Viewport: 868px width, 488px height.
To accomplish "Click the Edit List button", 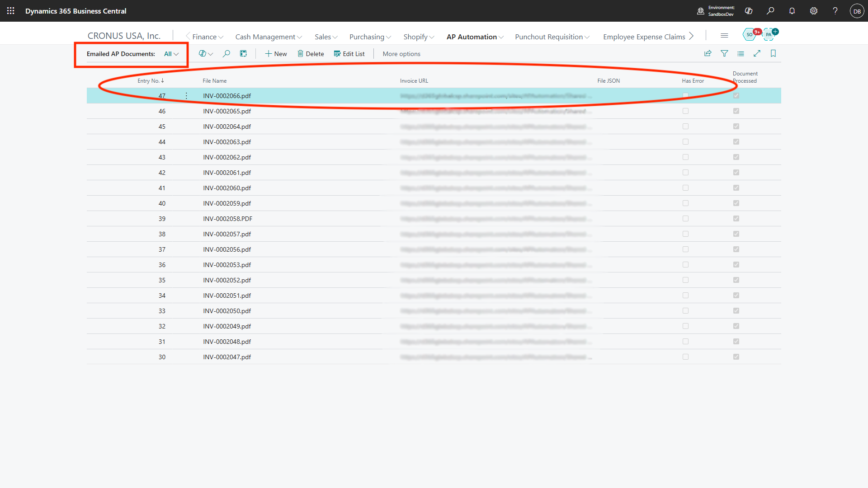I will (349, 54).
